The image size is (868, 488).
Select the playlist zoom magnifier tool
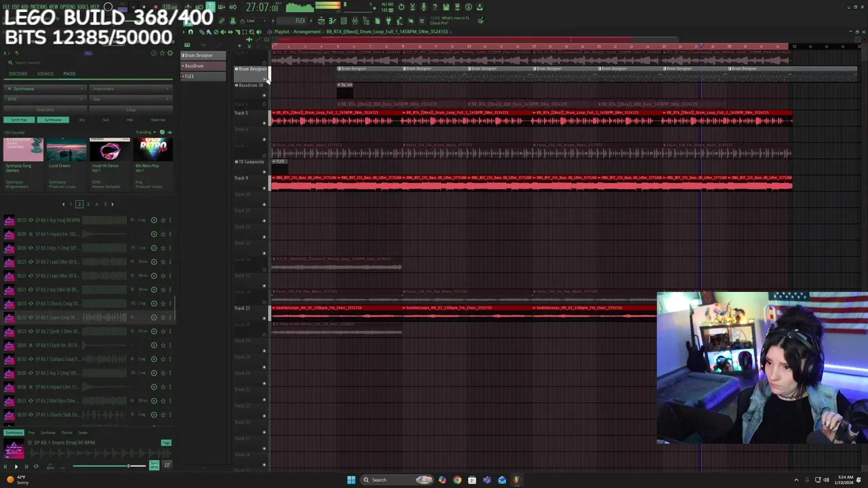pyautogui.click(x=252, y=32)
